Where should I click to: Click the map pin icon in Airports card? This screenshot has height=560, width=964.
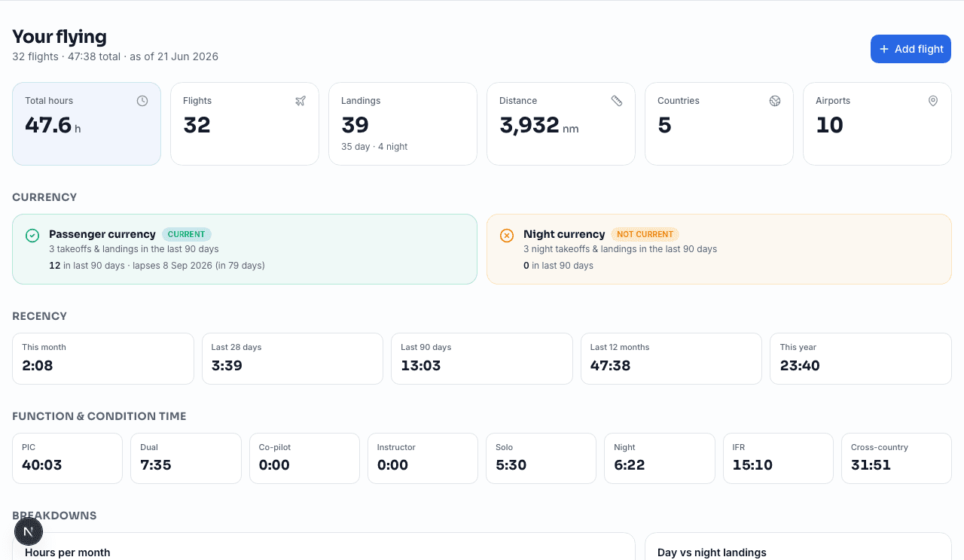(933, 101)
